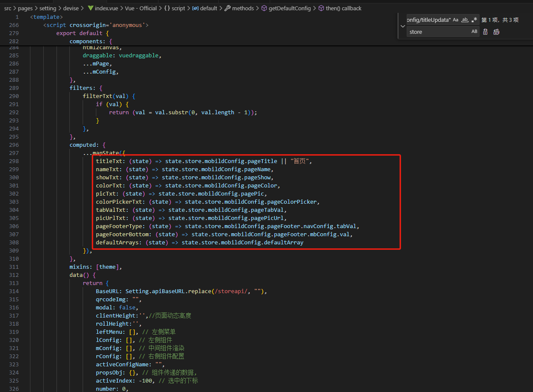This screenshot has height=392, width=533.
Task: Click the colorTxt computed property line
Action: 188,185
